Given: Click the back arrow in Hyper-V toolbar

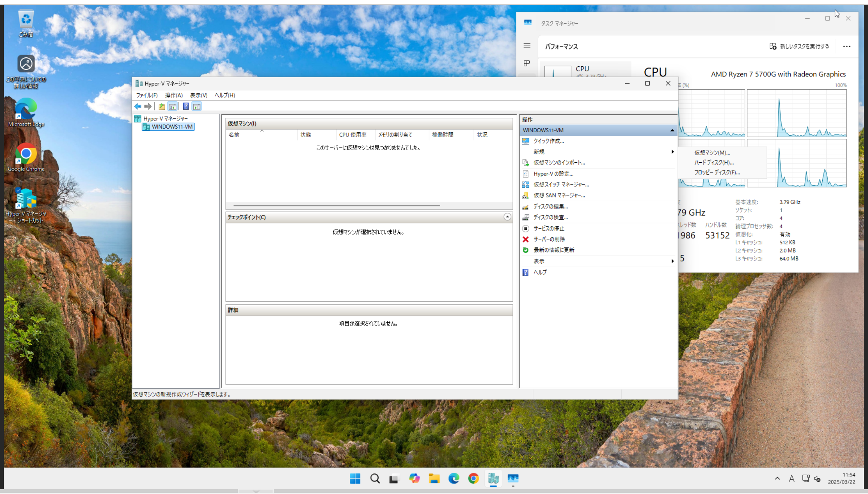Looking at the screenshot, I should click(x=137, y=106).
